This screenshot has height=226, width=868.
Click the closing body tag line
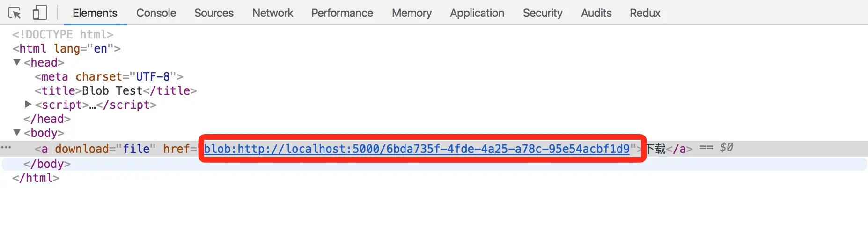coord(47,164)
